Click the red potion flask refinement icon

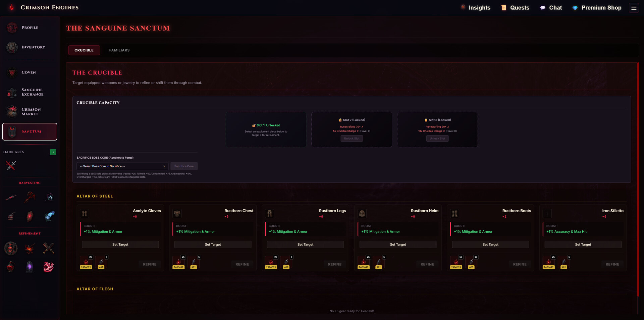[x=11, y=267]
